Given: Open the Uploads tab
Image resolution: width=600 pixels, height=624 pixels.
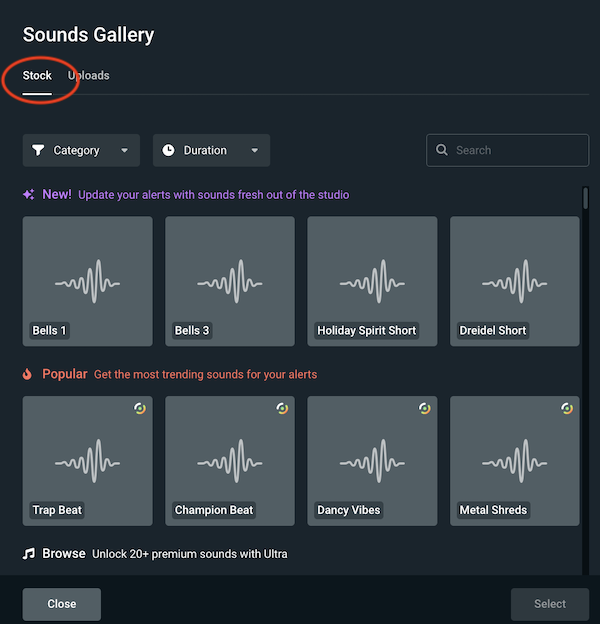Looking at the screenshot, I should (x=89, y=76).
